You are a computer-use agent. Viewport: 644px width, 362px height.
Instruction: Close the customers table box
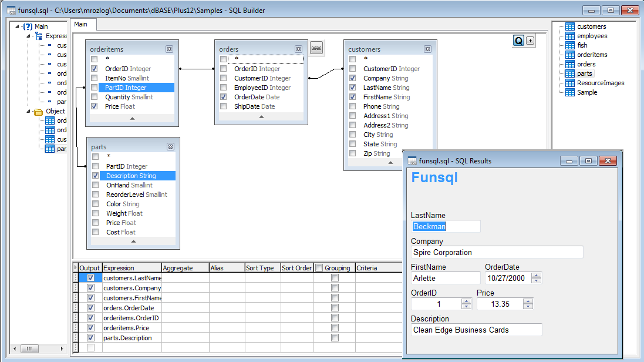(x=427, y=49)
